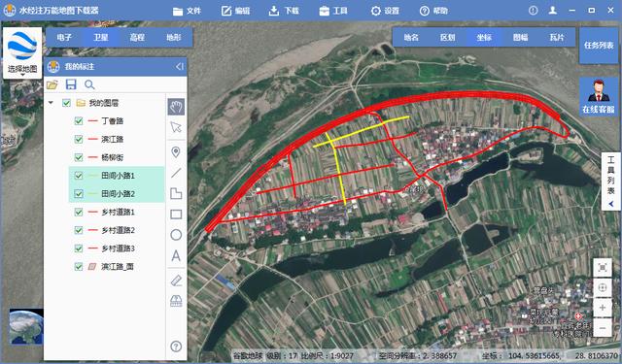This screenshot has width=622, height=364.
Task: Toggle the 我的图层 checkbox
Action: [66, 103]
